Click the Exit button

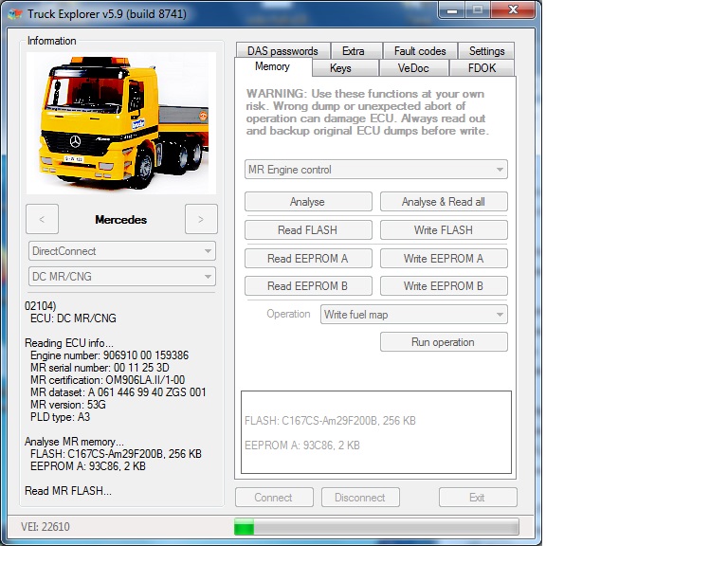(x=478, y=498)
